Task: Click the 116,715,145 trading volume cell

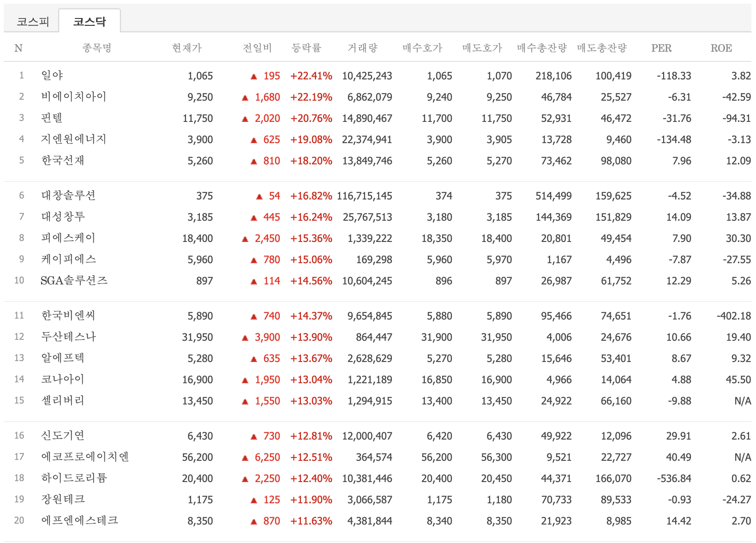Action: coord(365,196)
